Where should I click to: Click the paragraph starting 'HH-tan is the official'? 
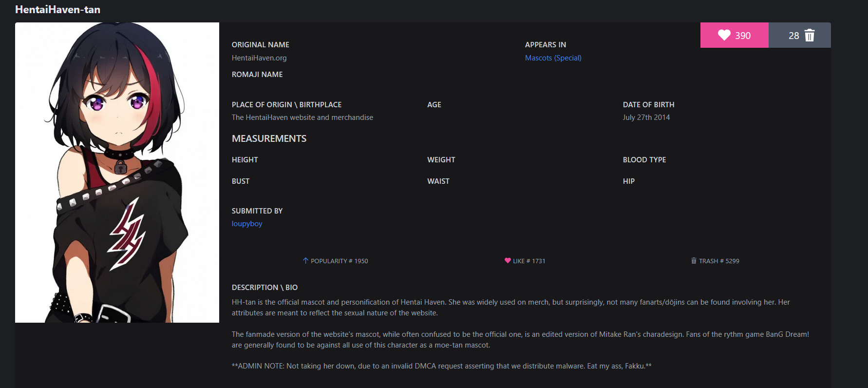coord(511,308)
